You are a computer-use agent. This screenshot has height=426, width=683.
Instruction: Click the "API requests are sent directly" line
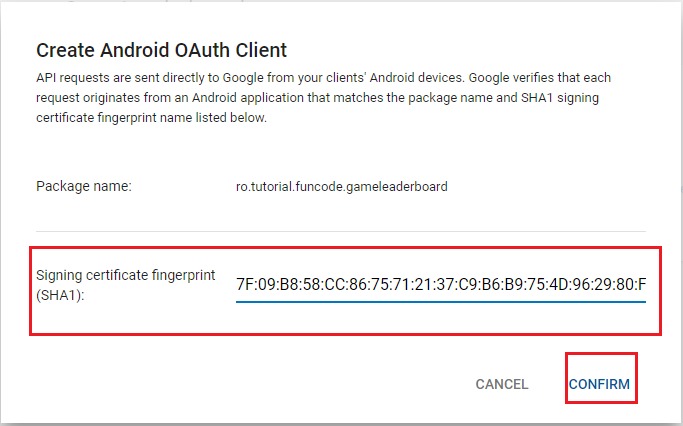(x=130, y=76)
